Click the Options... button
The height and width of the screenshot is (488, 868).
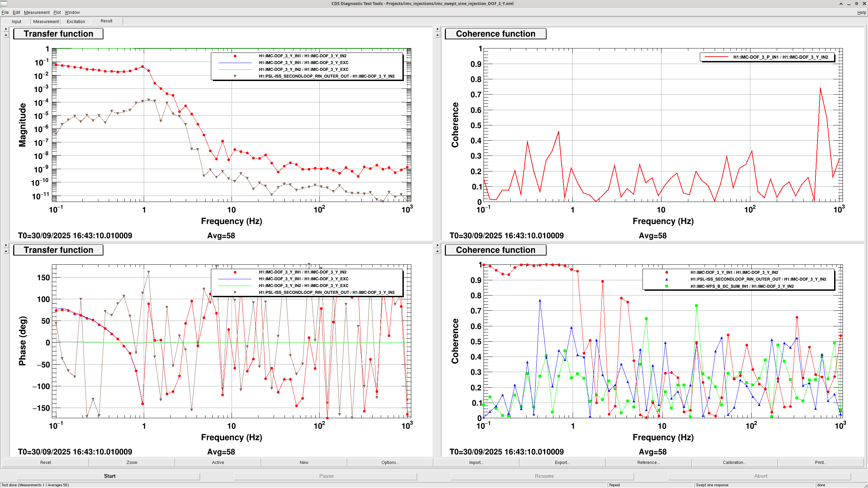coord(390,462)
